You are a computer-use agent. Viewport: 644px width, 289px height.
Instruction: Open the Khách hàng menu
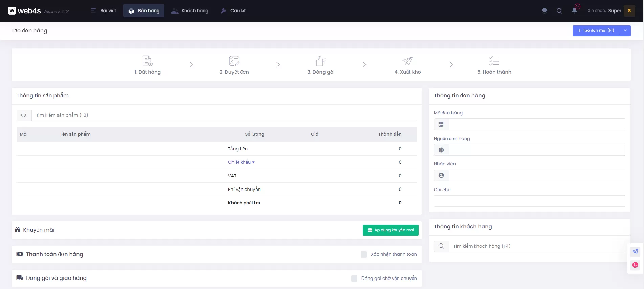pyautogui.click(x=190, y=11)
